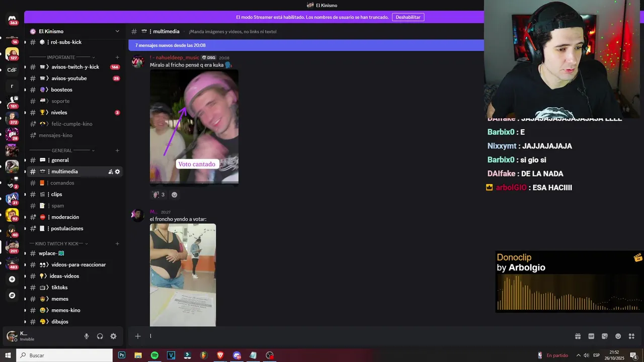Open Spotify in the taskbar
This screenshot has width=644, height=362.
154,355
